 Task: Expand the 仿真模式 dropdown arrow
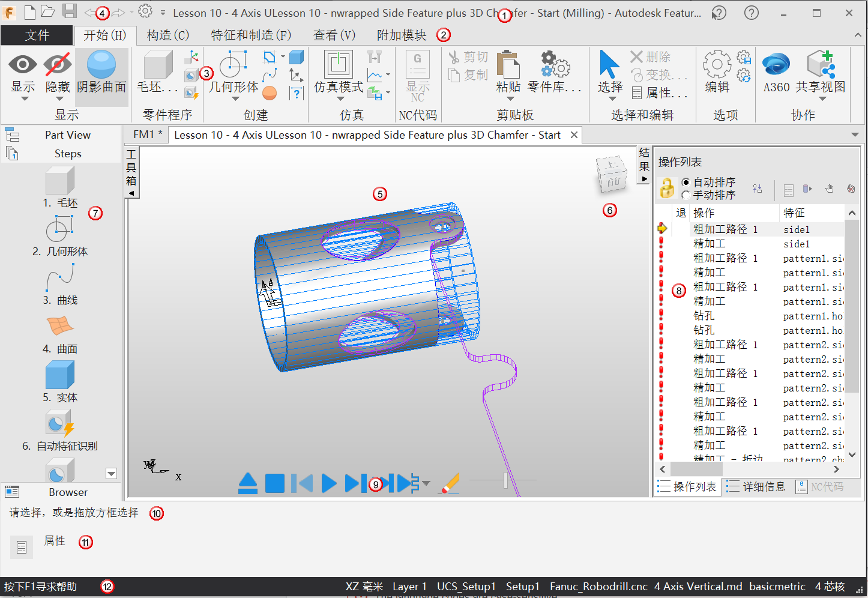tap(340, 99)
